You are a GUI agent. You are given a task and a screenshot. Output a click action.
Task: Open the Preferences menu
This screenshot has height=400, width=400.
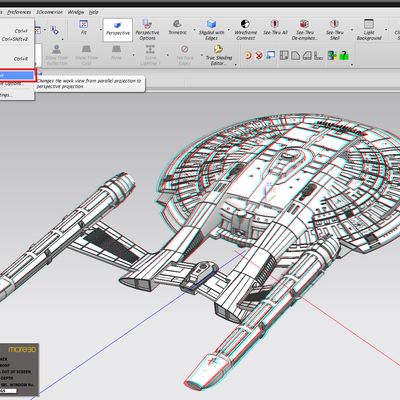19,12
